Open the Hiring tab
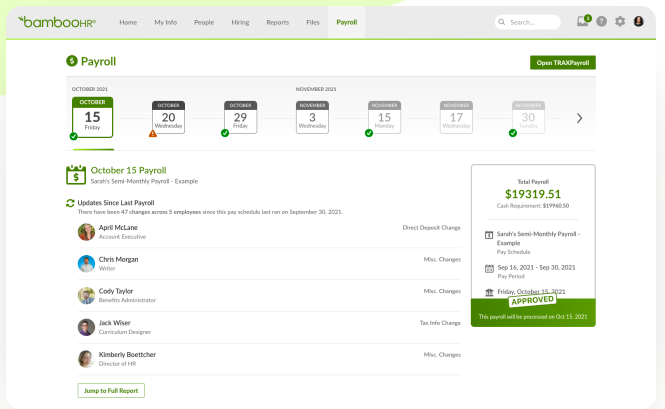This screenshot has width=665, height=409. click(240, 22)
